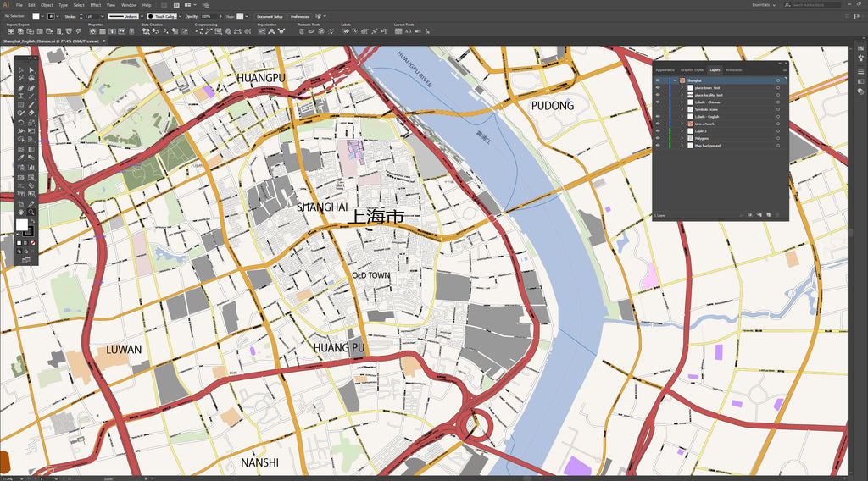This screenshot has height=481, width=868.
Task: Hide the Map background layer
Action: click(x=657, y=146)
